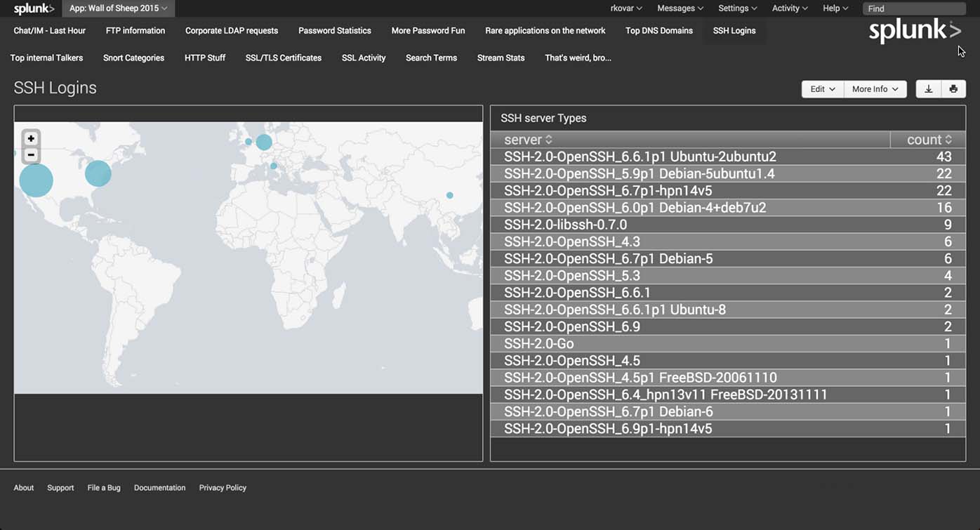Select row SSH-2.0-OpenSSH_6.6.1 exactly
This screenshot has height=530, width=980.
pos(728,293)
